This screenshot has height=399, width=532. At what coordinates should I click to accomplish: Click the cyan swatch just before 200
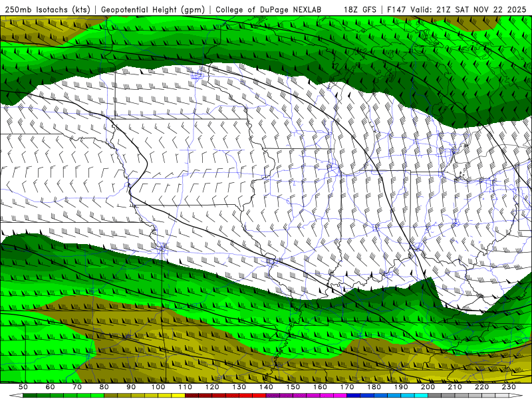click(422, 396)
